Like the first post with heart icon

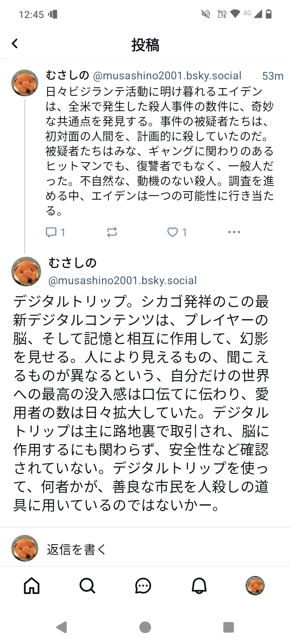[173, 232]
